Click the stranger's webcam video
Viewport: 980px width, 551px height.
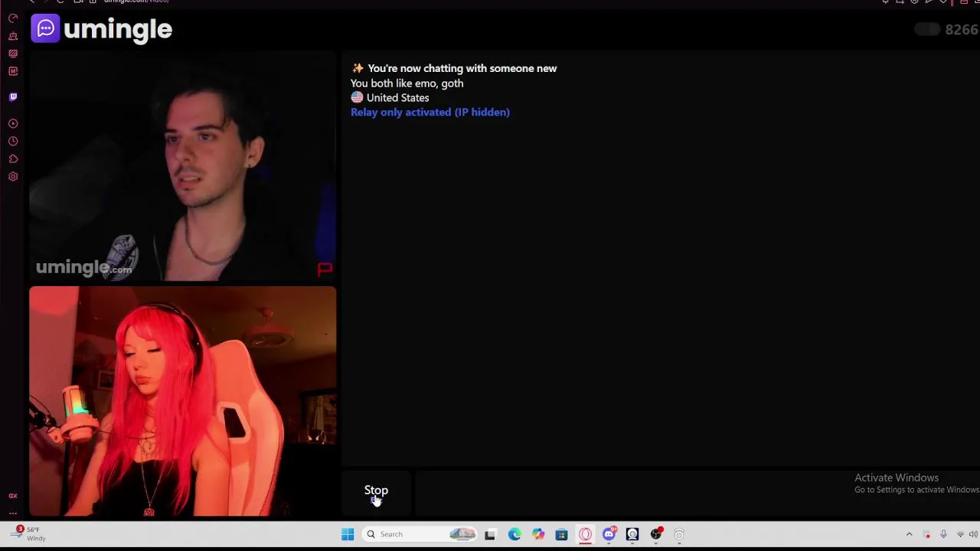(x=182, y=167)
